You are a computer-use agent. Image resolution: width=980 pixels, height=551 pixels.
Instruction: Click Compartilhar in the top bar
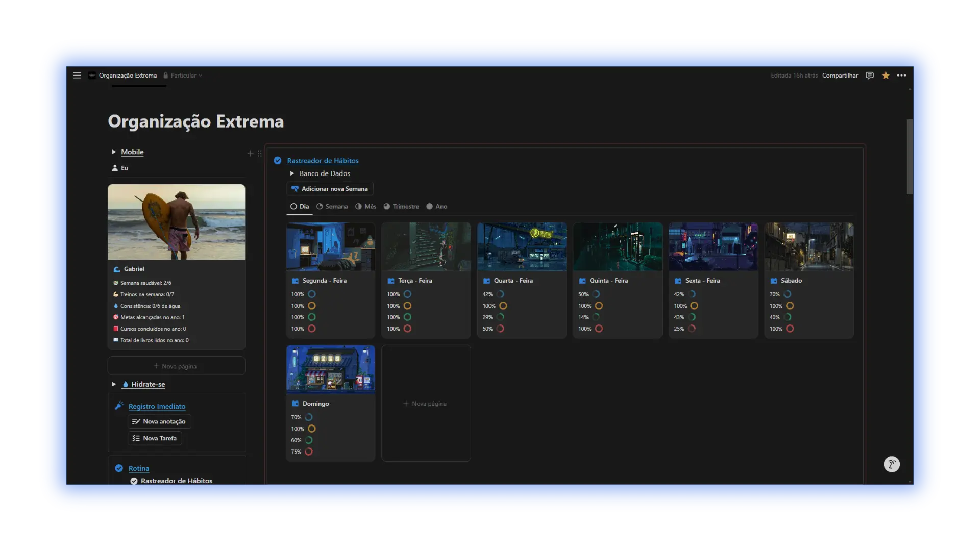(x=840, y=76)
